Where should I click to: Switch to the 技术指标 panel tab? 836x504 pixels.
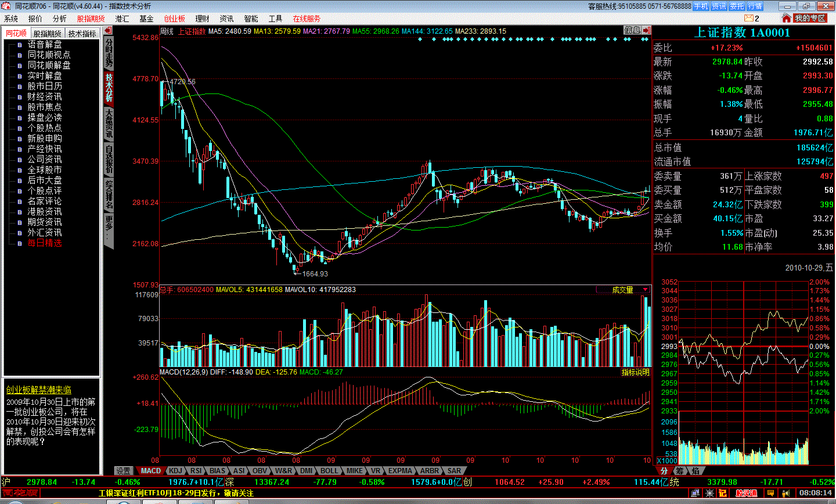pos(82,34)
